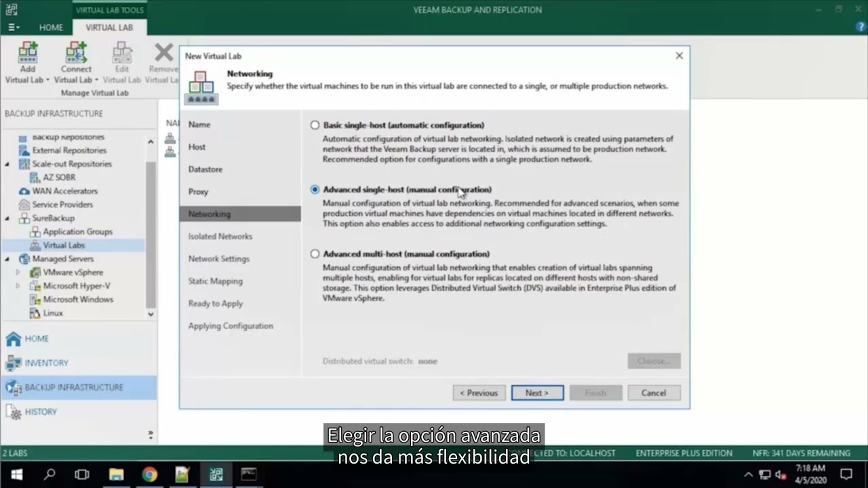Click the Cancel button
The width and height of the screenshot is (868, 488).
tap(654, 393)
